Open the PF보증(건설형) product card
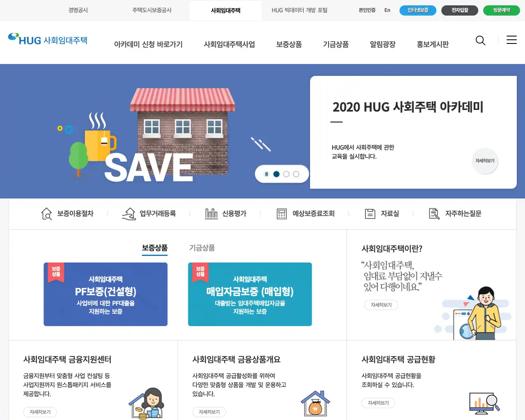 click(106, 294)
